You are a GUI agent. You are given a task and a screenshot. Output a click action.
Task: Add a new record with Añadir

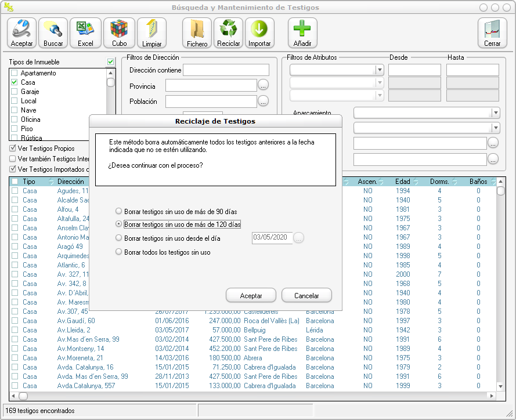tap(302, 33)
